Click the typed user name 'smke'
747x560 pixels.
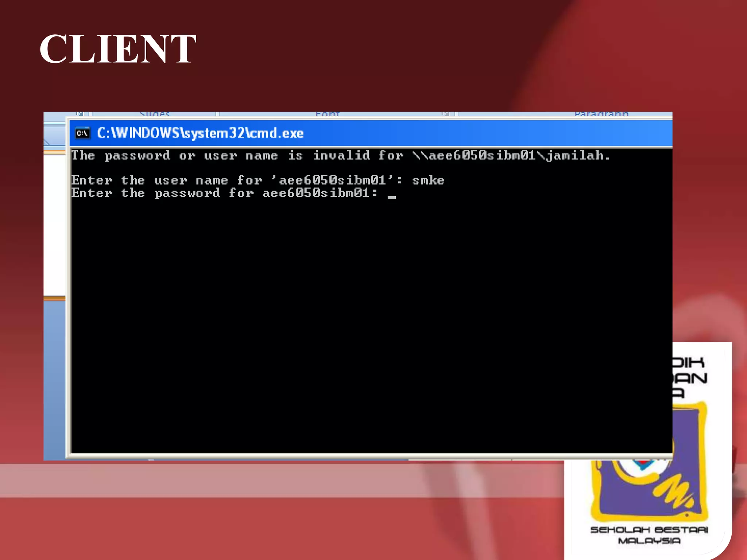pos(428,180)
